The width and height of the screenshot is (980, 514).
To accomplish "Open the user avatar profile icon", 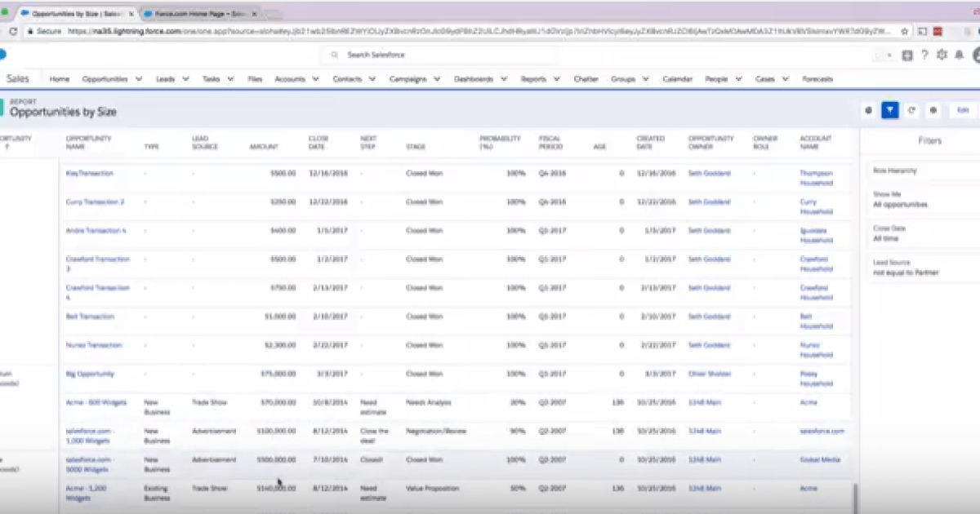I will 976,55.
